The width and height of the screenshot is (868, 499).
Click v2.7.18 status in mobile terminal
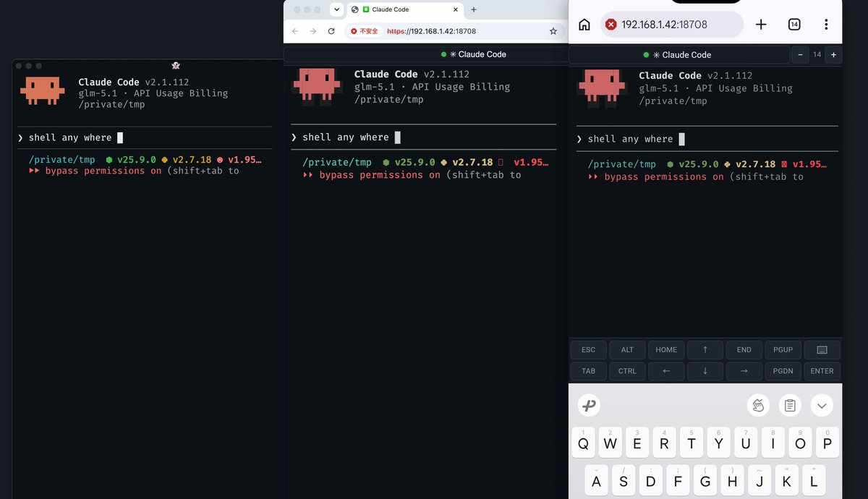pos(755,164)
